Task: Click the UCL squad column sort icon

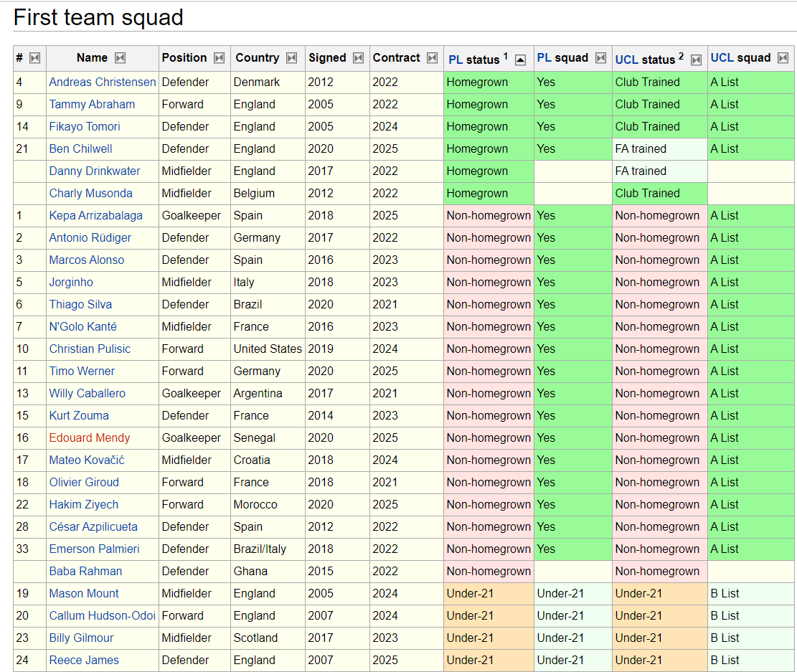Action: pyautogui.click(x=783, y=58)
